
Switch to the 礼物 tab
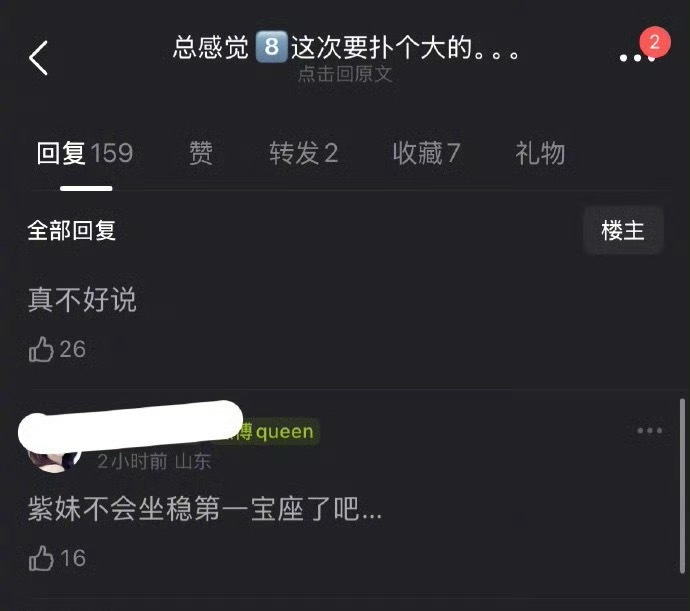[540, 153]
